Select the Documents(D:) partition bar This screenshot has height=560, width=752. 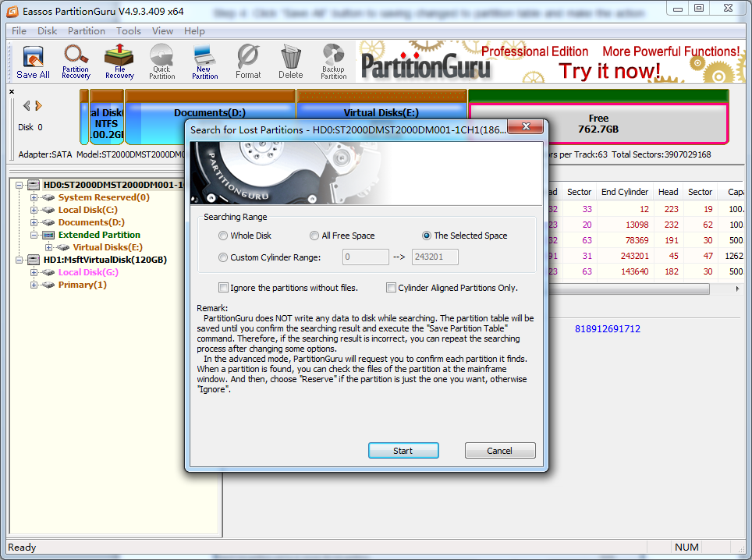click(210, 112)
